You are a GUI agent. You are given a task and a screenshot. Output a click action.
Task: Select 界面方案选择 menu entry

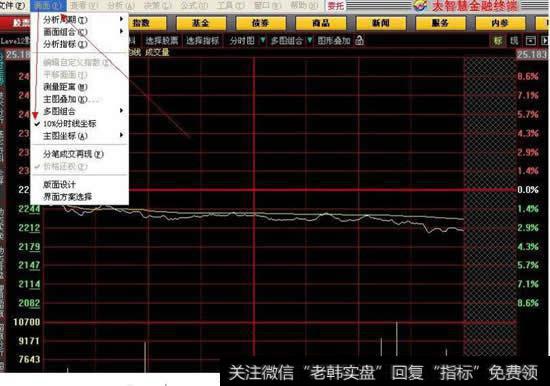[x=80, y=197]
